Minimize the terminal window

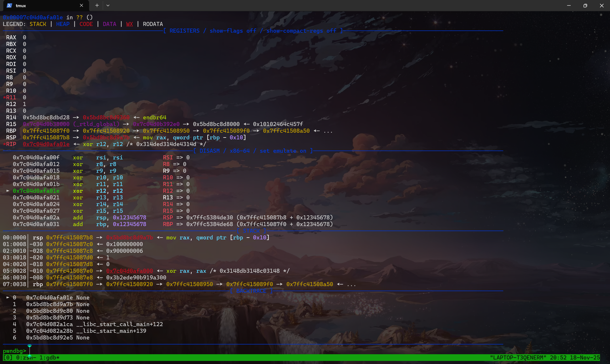tap(569, 5)
